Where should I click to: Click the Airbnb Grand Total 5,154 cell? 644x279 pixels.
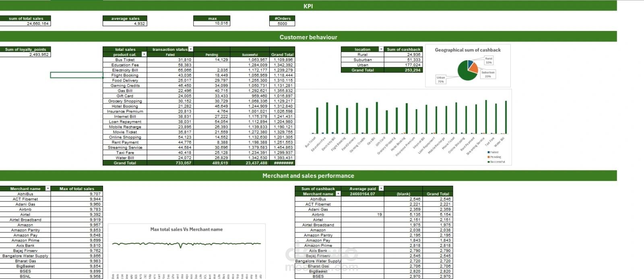tap(438, 215)
